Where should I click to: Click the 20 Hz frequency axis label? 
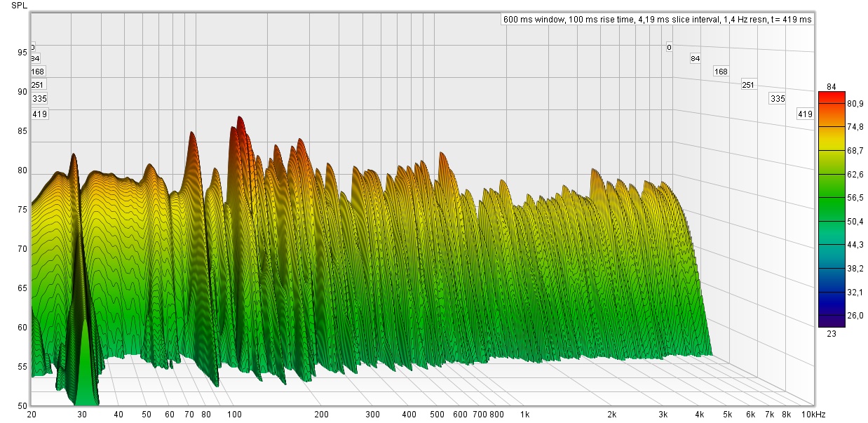[32, 415]
